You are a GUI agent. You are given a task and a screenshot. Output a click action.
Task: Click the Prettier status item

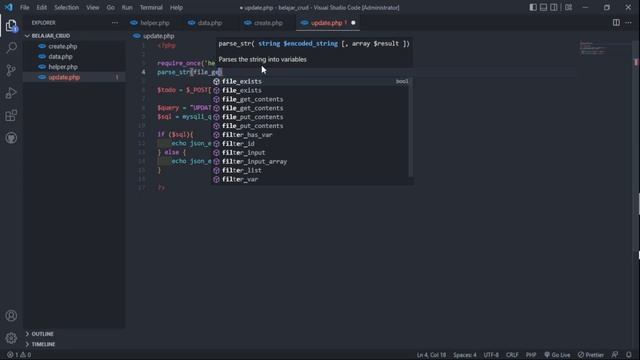[x=591, y=355]
